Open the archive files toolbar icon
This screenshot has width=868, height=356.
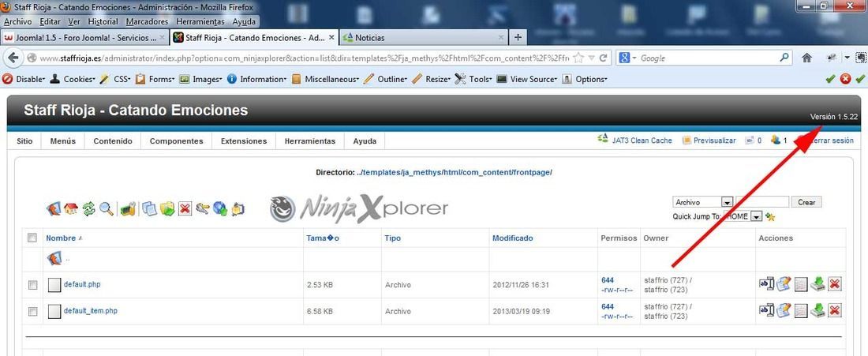pos(238,208)
